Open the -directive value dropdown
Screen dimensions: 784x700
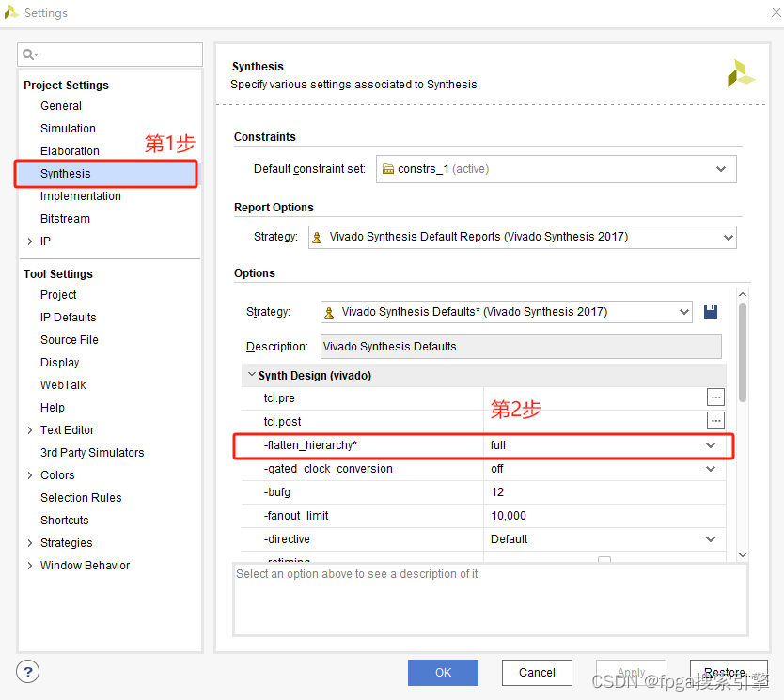coord(711,539)
